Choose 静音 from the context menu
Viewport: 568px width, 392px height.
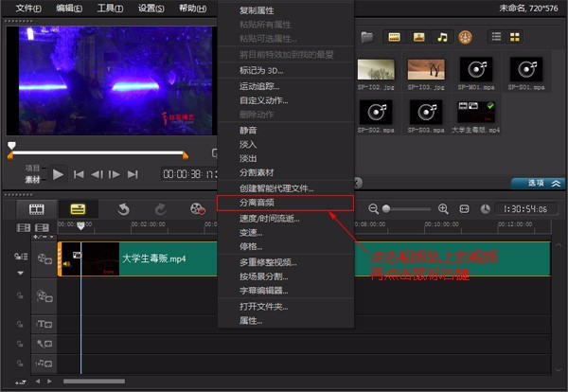[248, 130]
